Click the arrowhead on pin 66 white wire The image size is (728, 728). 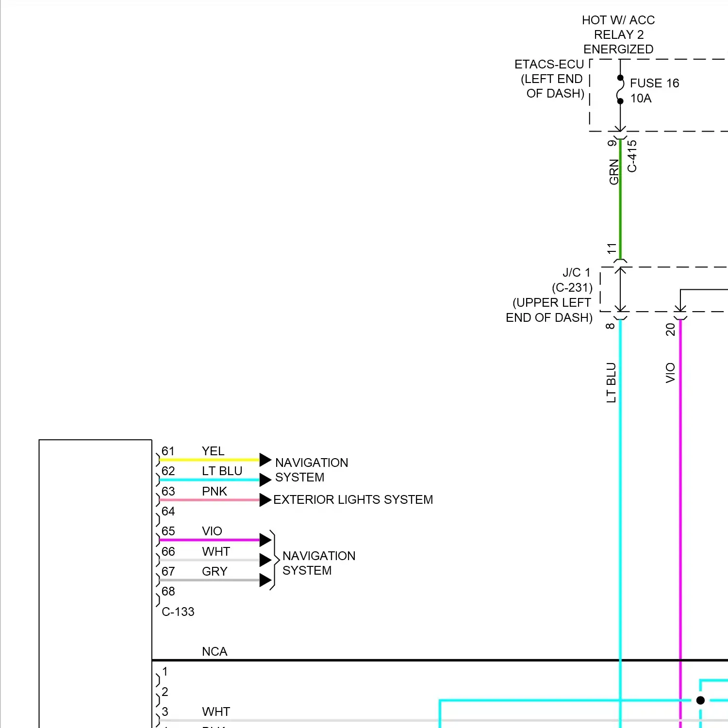tap(265, 560)
